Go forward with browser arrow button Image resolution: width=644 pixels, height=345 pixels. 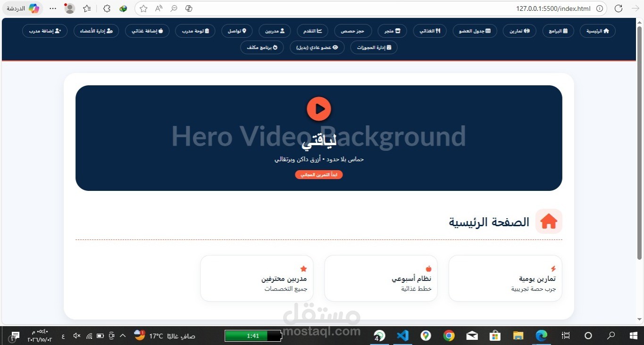[x=635, y=8]
